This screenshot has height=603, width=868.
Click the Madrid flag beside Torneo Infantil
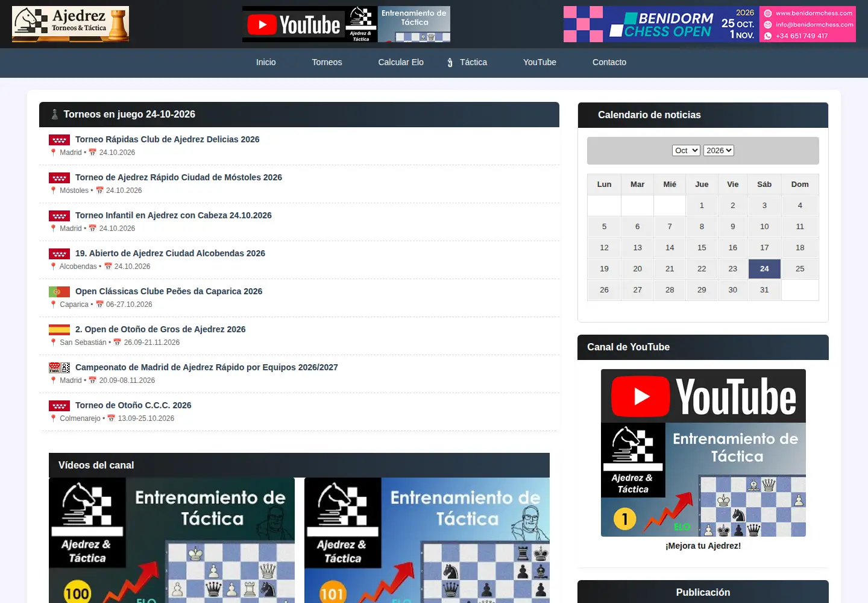59,216
